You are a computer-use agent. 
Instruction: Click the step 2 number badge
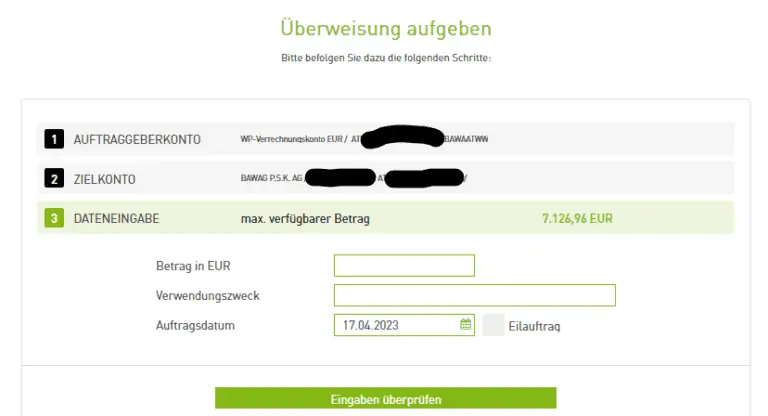[x=54, y=179]
